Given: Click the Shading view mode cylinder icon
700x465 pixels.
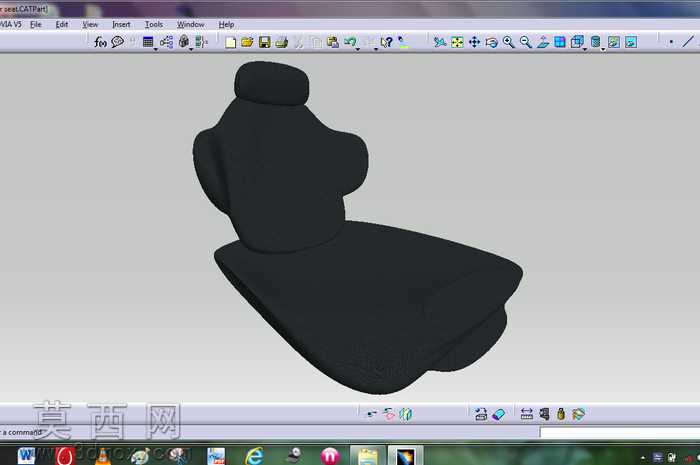Looking at the screenshot, I should (595, 42).
